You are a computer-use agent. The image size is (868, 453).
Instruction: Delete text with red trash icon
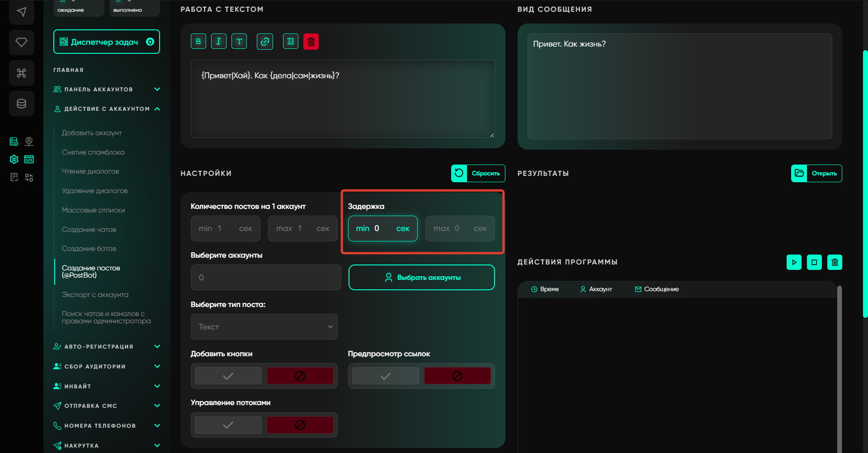tap(311, 42)
